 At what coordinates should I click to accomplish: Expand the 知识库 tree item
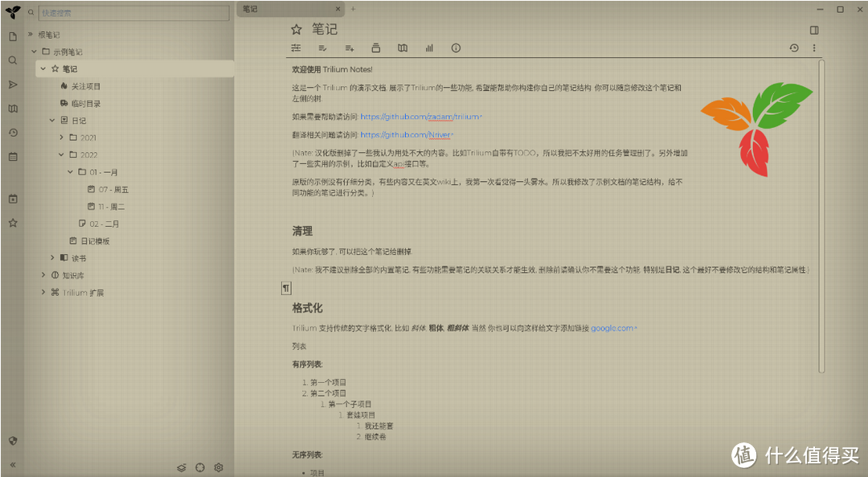click(43, 274)
